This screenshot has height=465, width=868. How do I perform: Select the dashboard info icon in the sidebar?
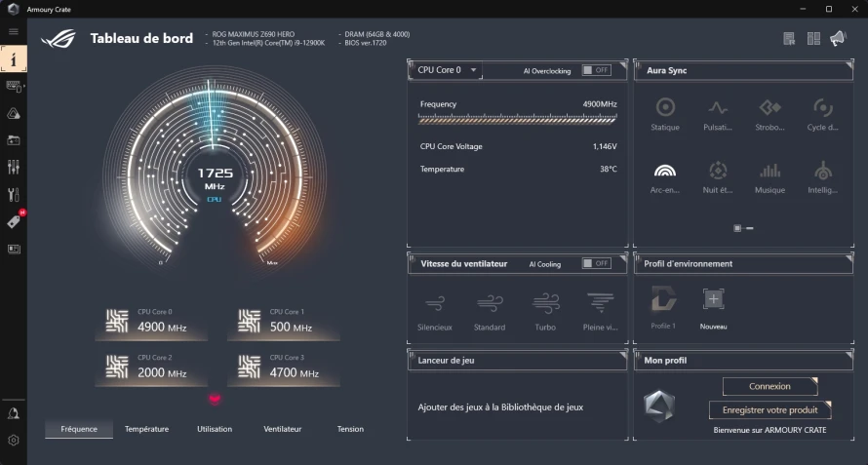14,58
